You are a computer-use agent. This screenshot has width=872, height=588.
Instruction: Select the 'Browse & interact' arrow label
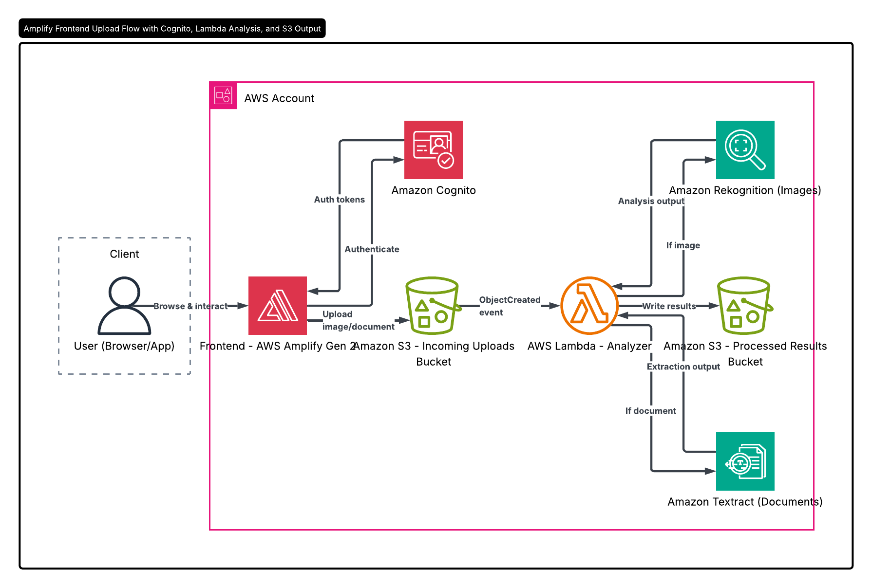tap(190, 306)
